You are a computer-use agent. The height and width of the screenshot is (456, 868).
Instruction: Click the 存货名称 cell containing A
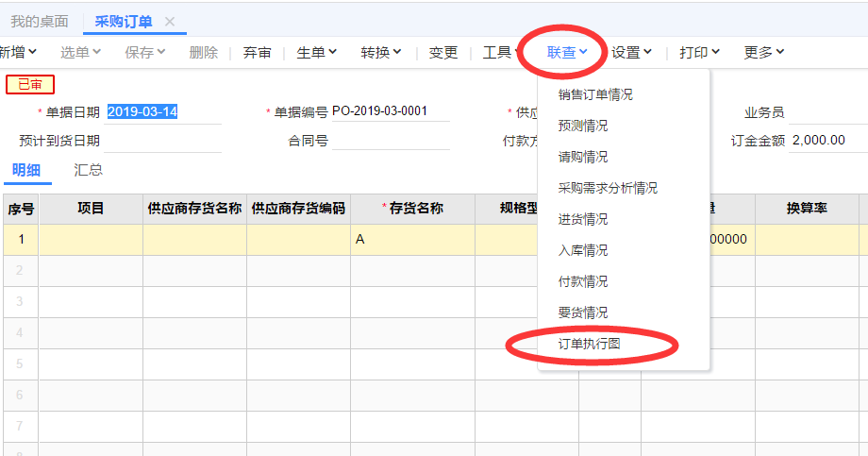pyautogui.click(x=411, y=240)
